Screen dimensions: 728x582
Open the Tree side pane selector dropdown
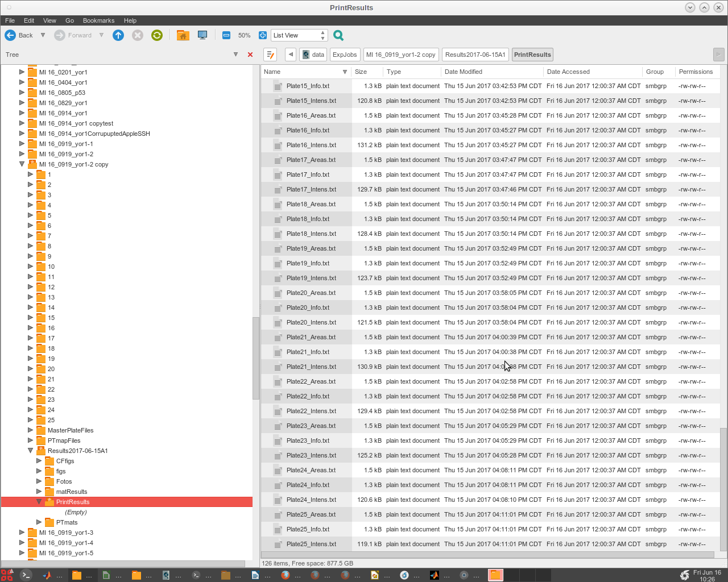(x=235, y=55)
